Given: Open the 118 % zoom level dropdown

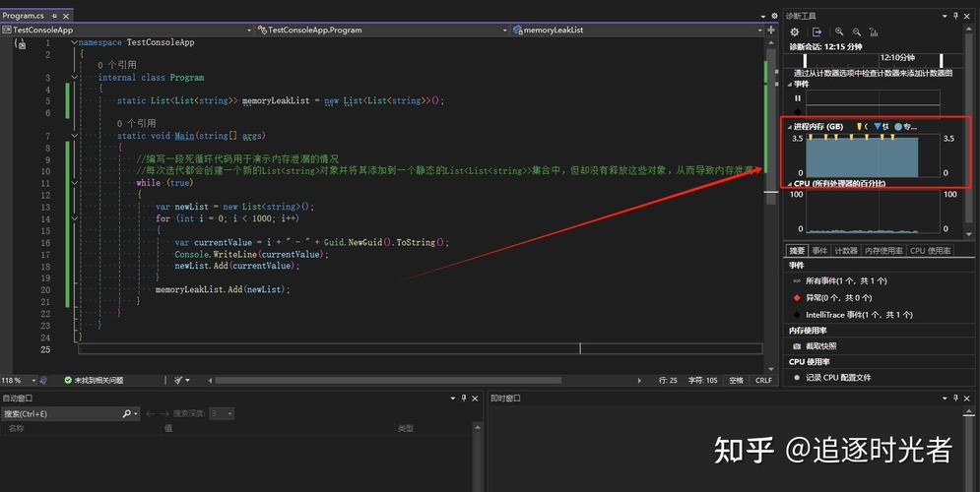Looking at the screenshot, I should [33, 380].
